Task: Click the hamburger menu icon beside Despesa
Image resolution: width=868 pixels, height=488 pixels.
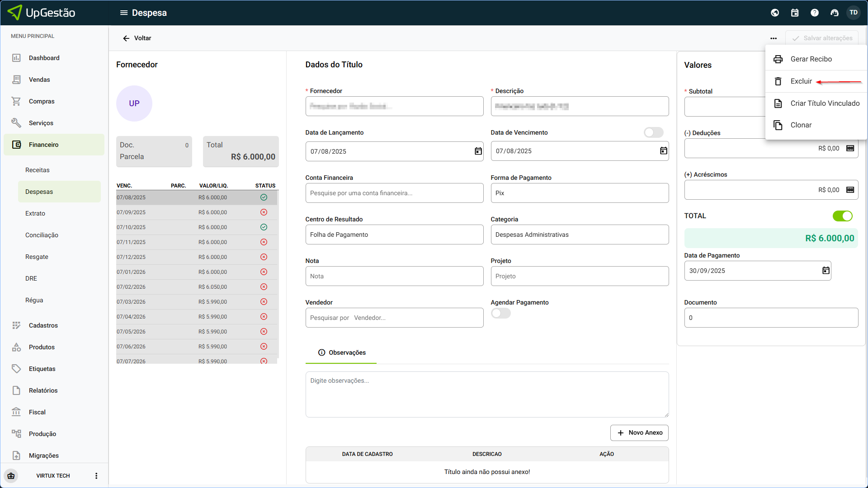Action: point(123,13)
